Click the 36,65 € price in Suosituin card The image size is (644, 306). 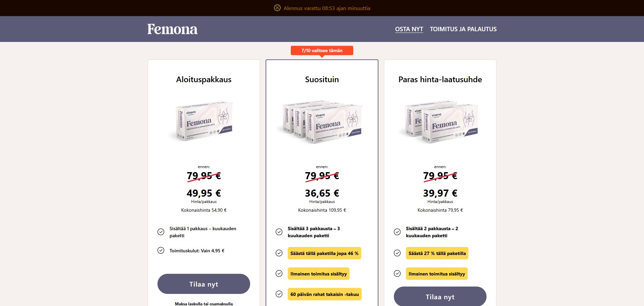[x=322, y=193]
